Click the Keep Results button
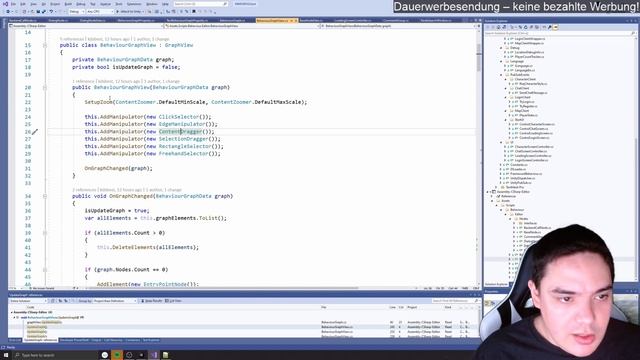640x360 pixels. (x=151, y=301)
